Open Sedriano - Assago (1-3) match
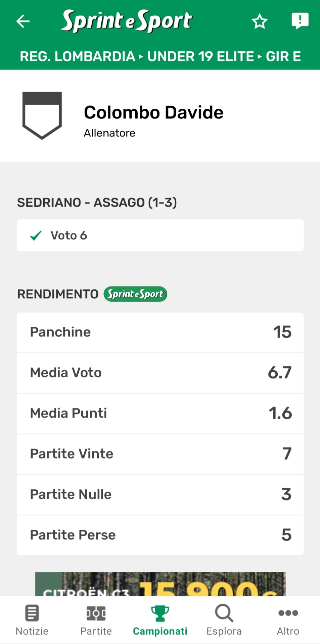Screen dimensions: 320x644 97,203
